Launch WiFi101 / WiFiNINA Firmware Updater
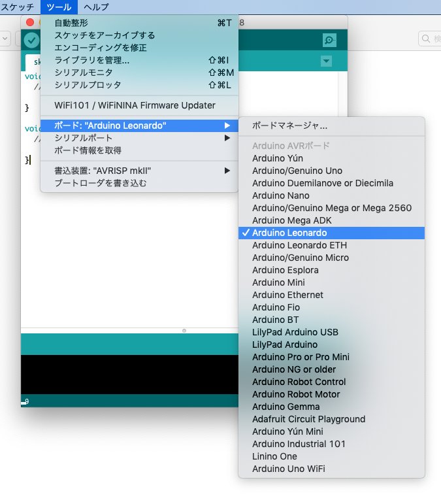The height and width of the screenshot is (504, 441). click(x=139, y=105)
